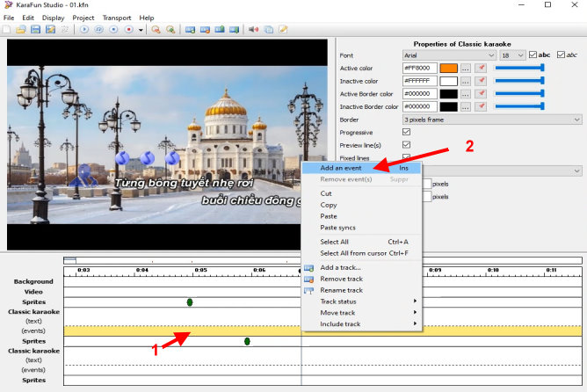Viewport: 587px width, 392px height.
Task: Click the ellipsis button next to Inactive color
Action: pyautogui.click(x=466, y=81)
